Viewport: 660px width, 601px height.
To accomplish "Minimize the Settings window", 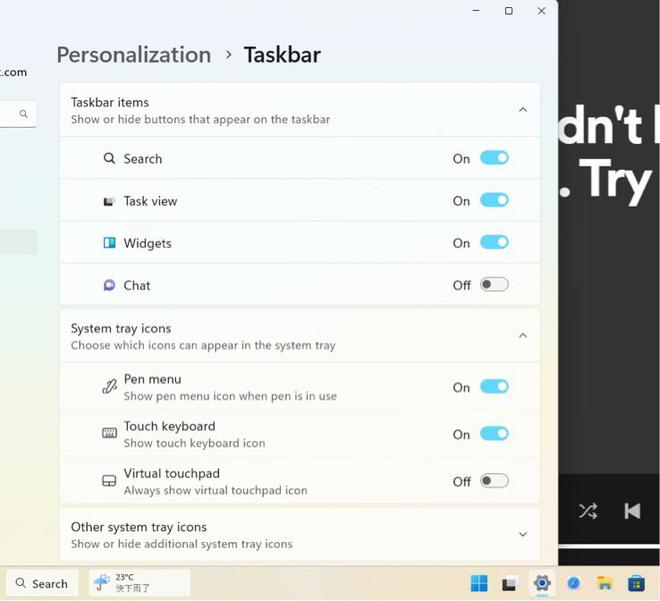I will pos(476,11).
